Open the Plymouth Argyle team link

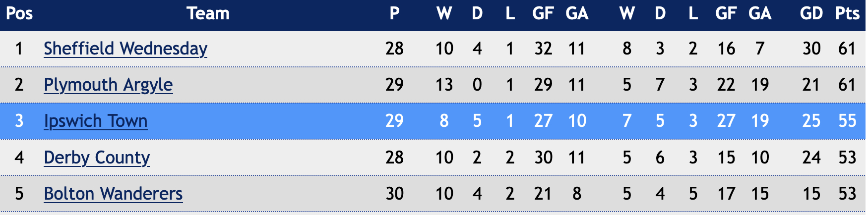coord(108,85)
